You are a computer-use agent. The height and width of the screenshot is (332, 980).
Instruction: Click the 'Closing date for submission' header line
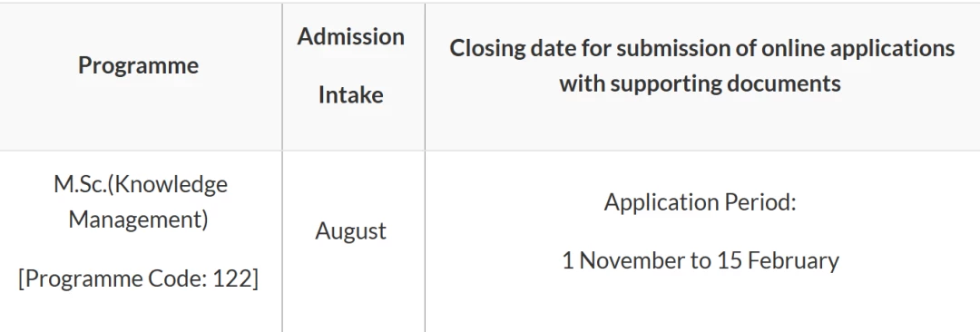click(701, 49)
